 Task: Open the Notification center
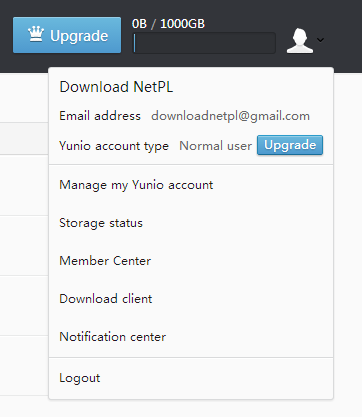(113, 337)
